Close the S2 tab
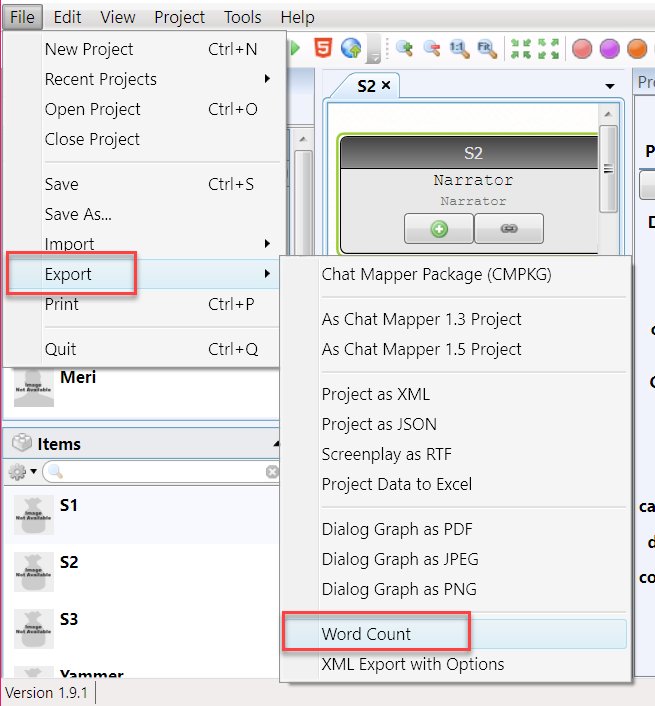 point(386,85)
